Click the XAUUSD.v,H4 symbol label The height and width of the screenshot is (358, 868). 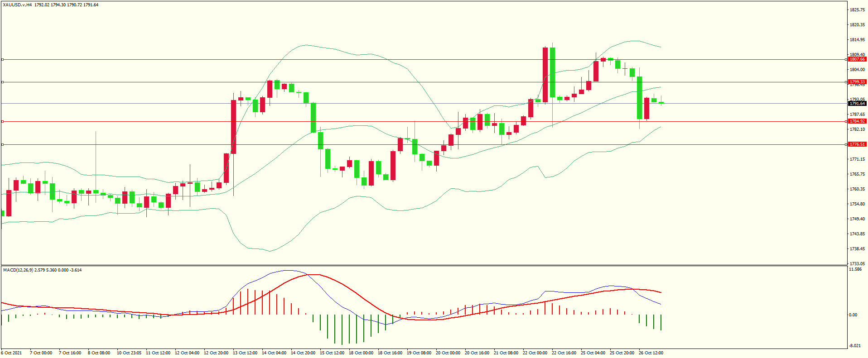pos(17,5)
